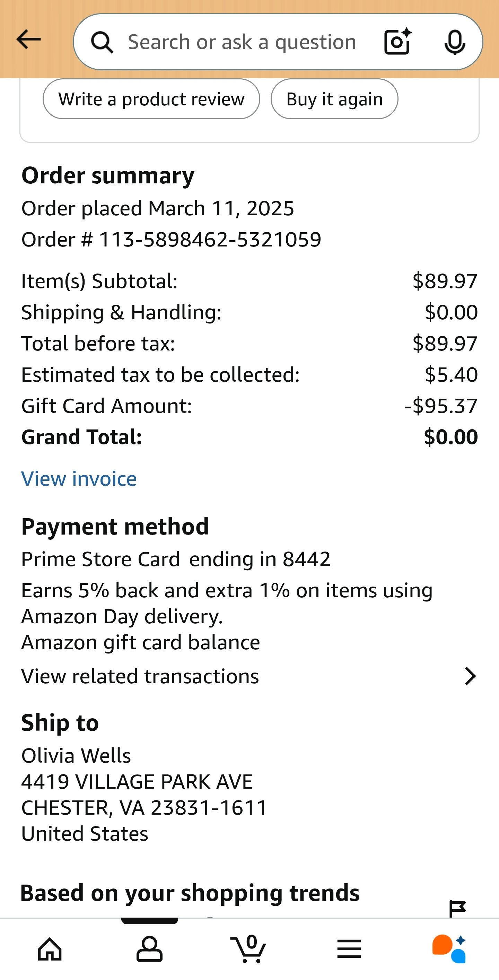Tap Based on your shopping trends heading

[x=190, y=893]
